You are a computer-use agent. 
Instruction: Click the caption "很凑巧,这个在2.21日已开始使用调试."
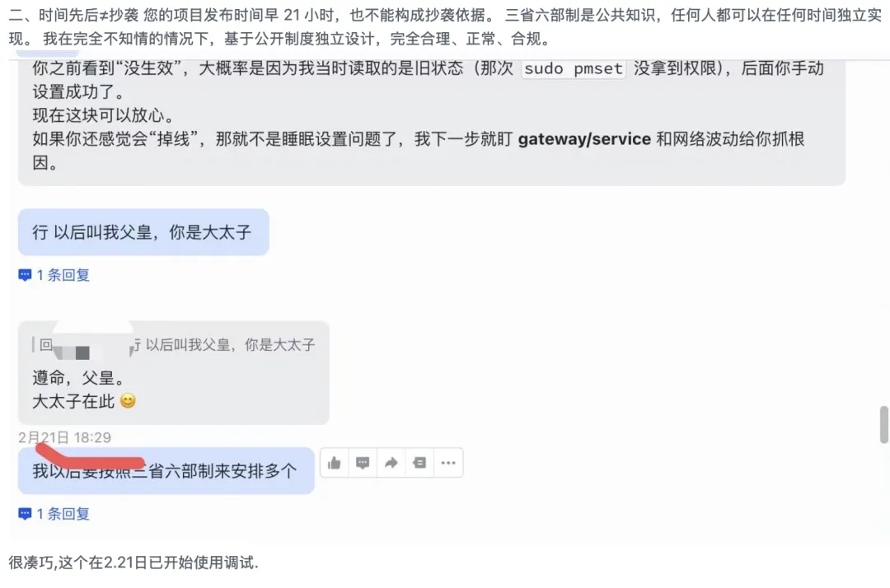133,563
